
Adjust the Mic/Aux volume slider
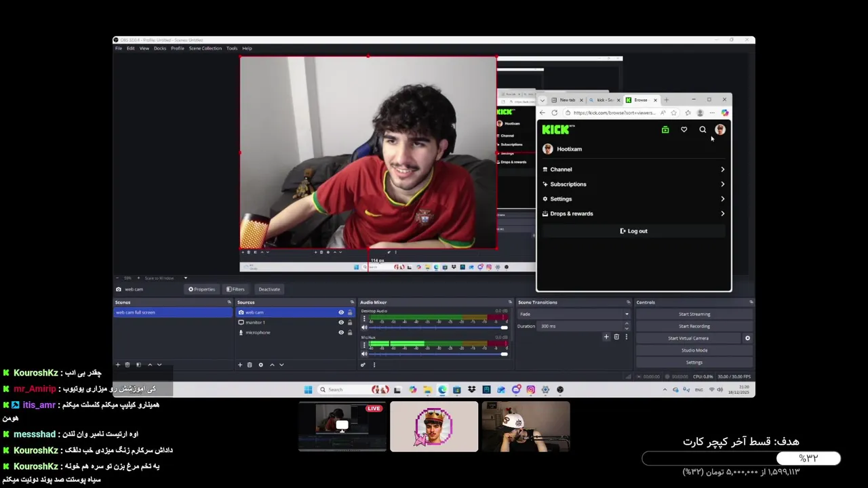[x=439, y=354]
